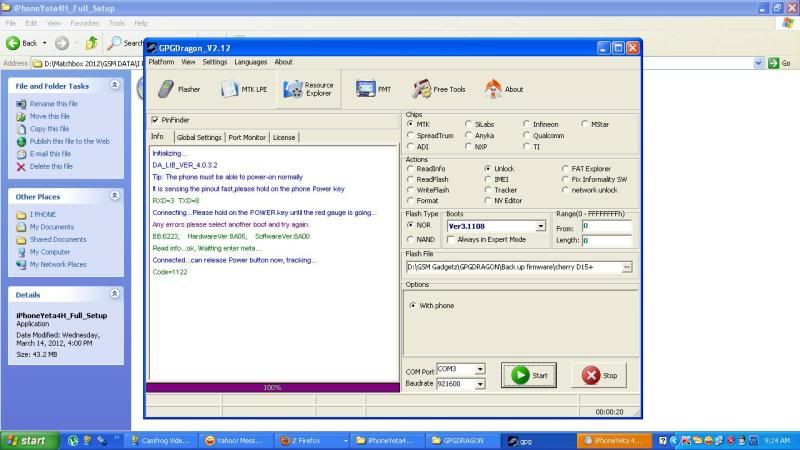Collapse the Details panel
The height and width of the screenshot is (450, 800).
click(115, 294)
